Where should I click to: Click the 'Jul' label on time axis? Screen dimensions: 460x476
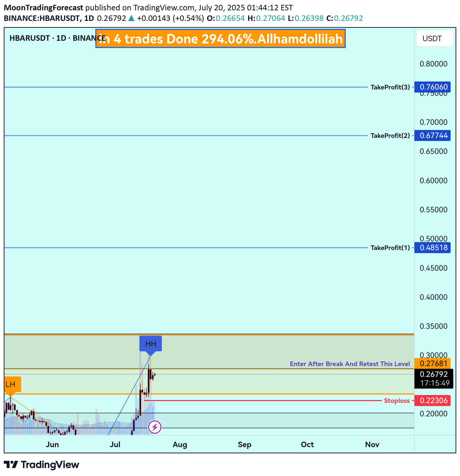tap(115, 445)
